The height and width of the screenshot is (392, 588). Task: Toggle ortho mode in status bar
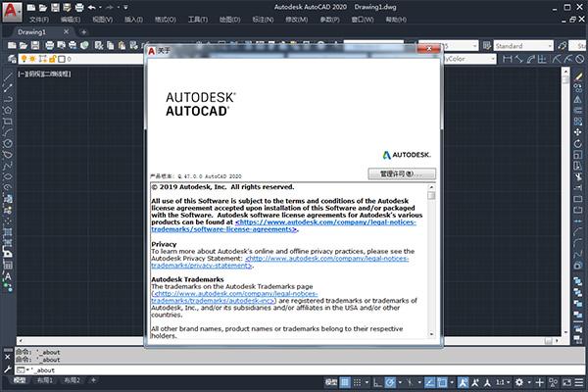(377, 382)
